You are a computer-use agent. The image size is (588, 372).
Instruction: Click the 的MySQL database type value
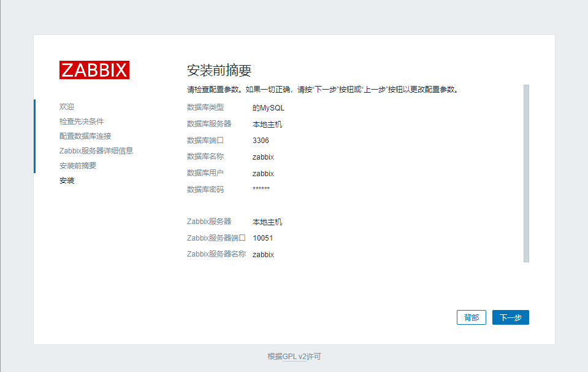pyautogui.click(x=268, y=108)
